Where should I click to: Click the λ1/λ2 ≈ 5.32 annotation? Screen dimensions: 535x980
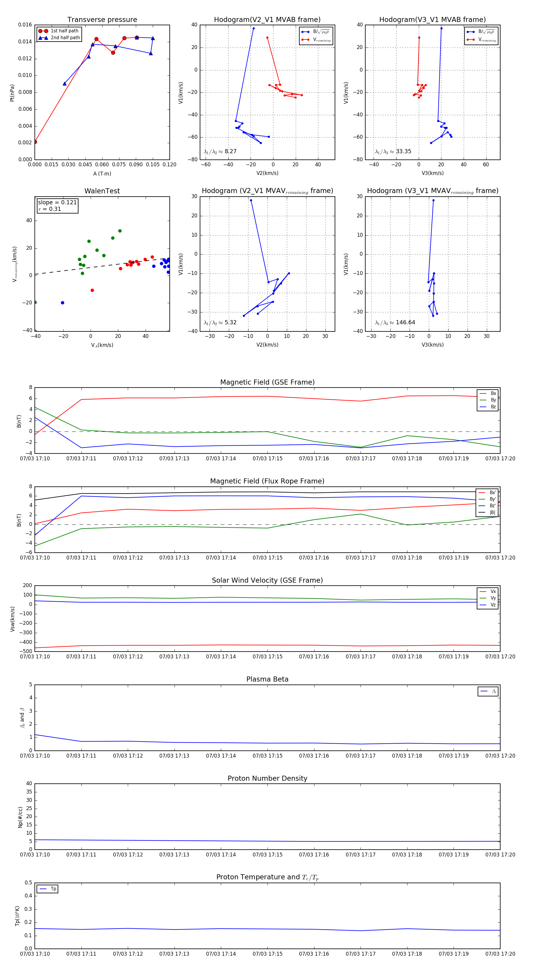(220, 323)
